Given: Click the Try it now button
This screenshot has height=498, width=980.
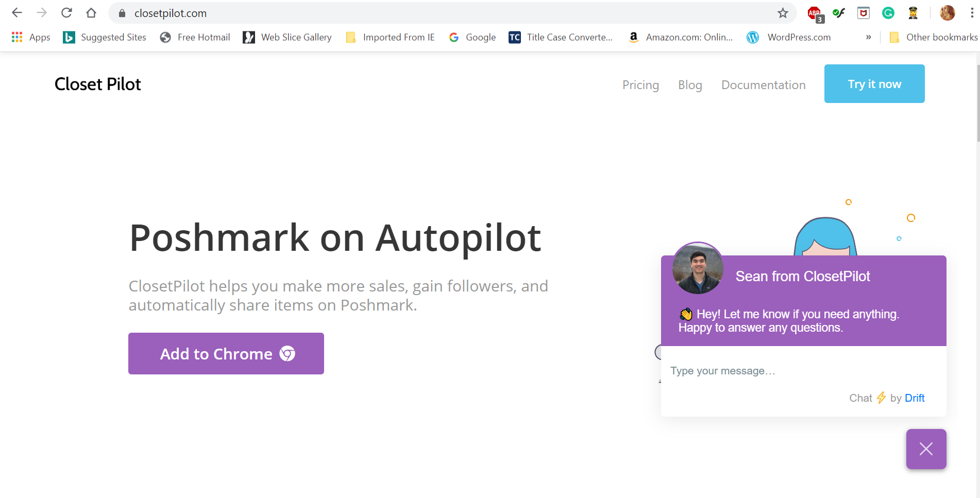Looking at the screenshot, I should point(874,83).
